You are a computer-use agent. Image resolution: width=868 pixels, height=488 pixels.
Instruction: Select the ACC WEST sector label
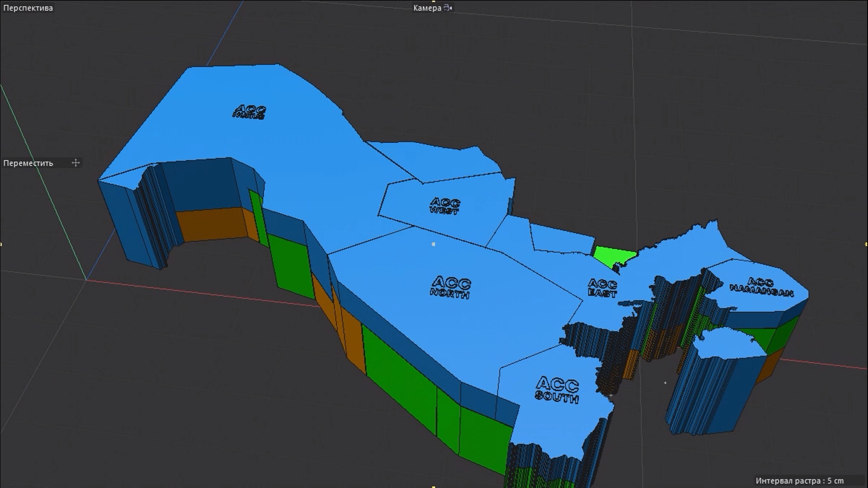point(445,206)
